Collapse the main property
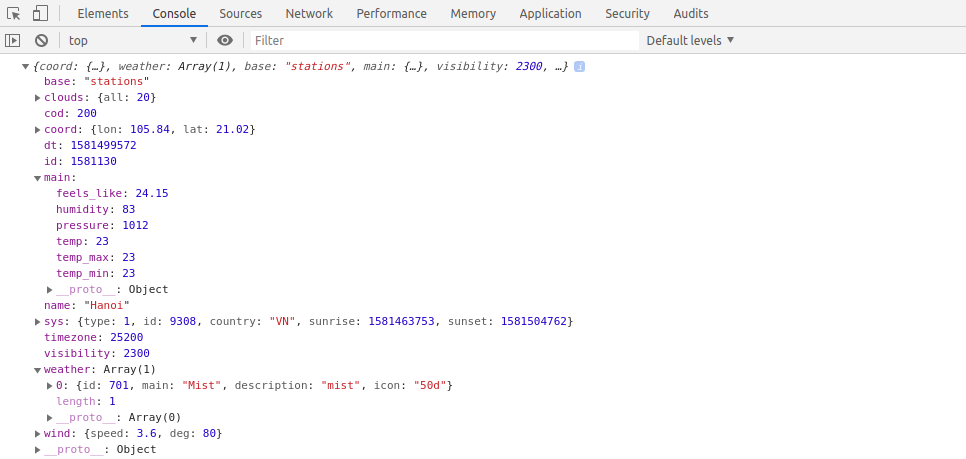Screen dimensions: 966x459 click(x=38, y=177)
